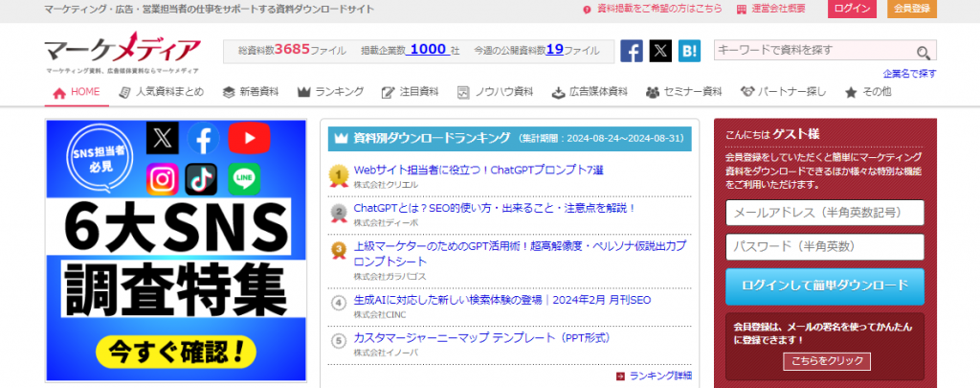Click the LINE icon in the SNS banner
980x388 pixels.
243,179
